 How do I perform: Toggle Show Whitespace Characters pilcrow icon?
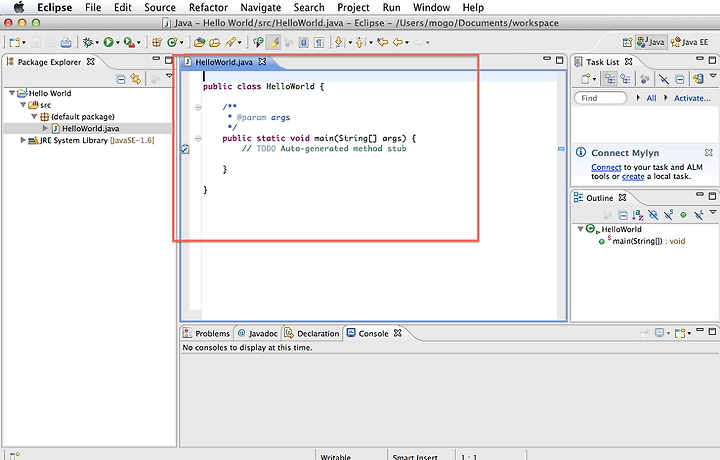(319, 43)
